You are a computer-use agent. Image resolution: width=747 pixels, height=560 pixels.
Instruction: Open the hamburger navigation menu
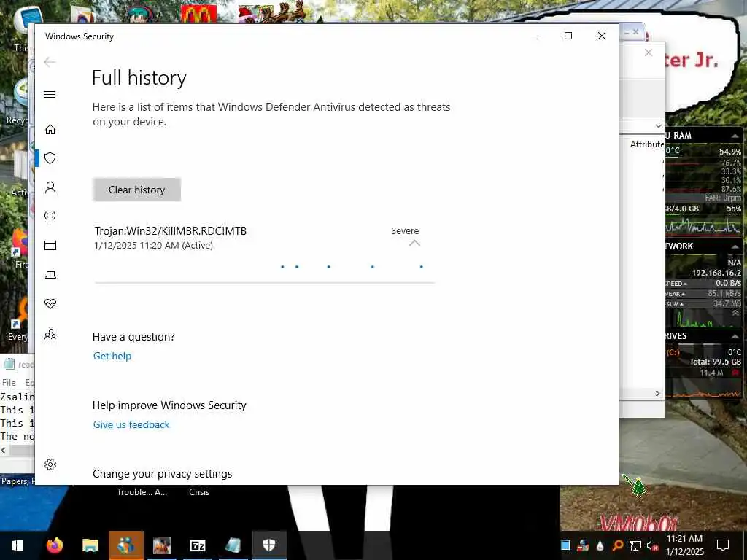50,94
